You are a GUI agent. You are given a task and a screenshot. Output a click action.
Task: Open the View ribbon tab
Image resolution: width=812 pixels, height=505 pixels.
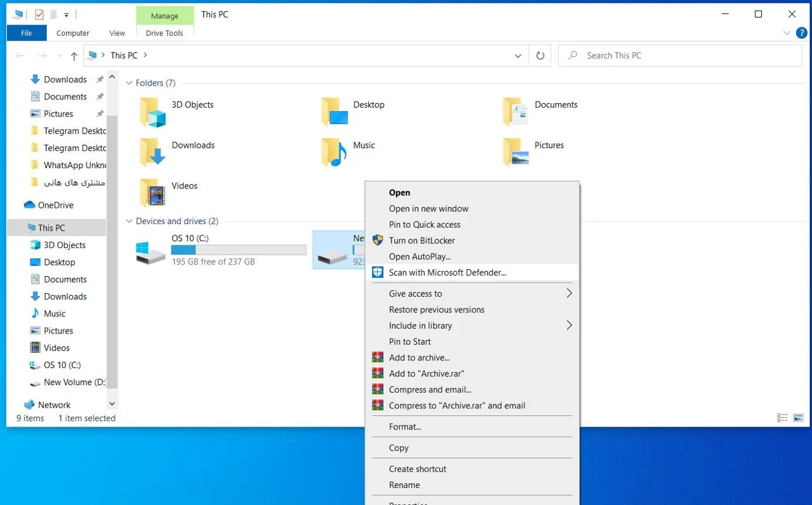(x=117, y=33)
